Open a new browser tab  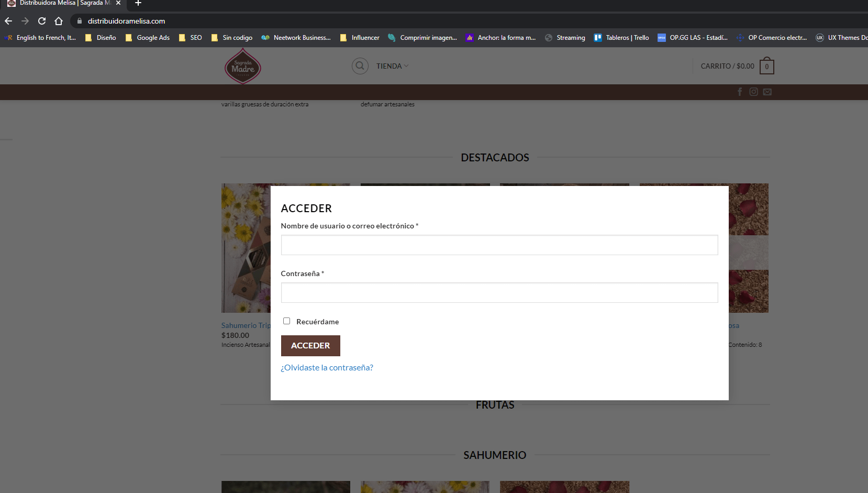point(138,3)
